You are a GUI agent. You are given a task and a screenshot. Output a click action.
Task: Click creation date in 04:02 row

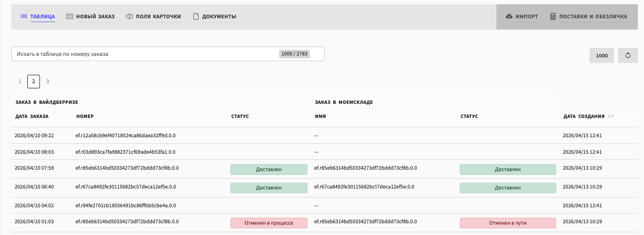coord(582,205)
